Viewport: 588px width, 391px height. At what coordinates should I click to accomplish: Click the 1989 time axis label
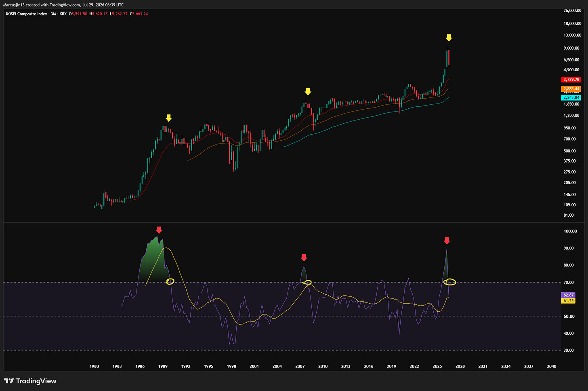(x=163, y=366)
